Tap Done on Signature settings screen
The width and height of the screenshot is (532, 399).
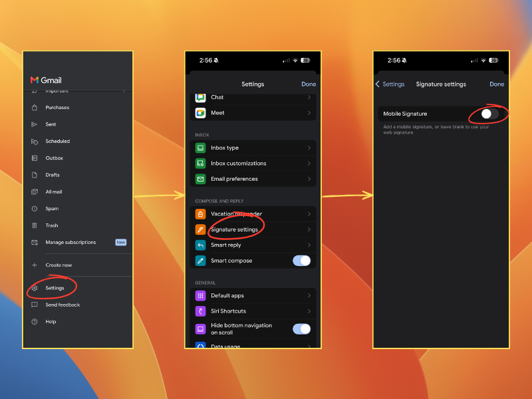coord(497,84)
